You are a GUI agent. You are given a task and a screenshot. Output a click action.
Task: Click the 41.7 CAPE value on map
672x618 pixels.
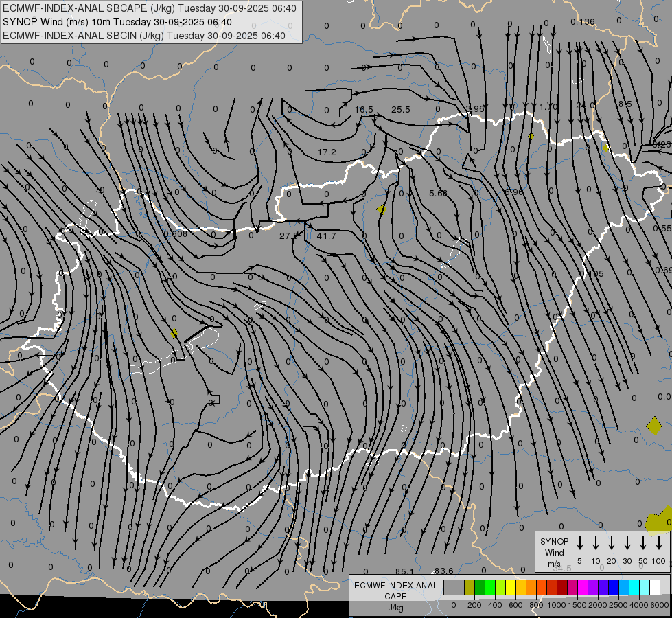pyautogui.click(x=326, y=236)
